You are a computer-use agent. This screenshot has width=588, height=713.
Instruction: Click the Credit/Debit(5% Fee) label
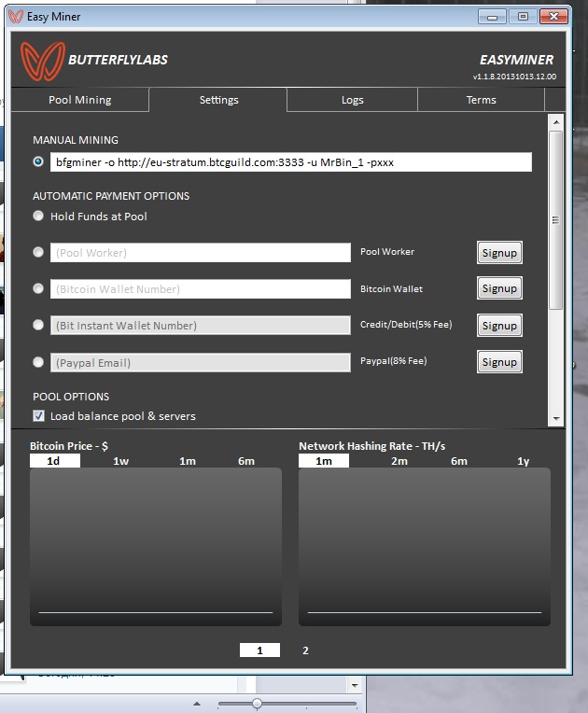pyautogui.click(x=406, y=325)
